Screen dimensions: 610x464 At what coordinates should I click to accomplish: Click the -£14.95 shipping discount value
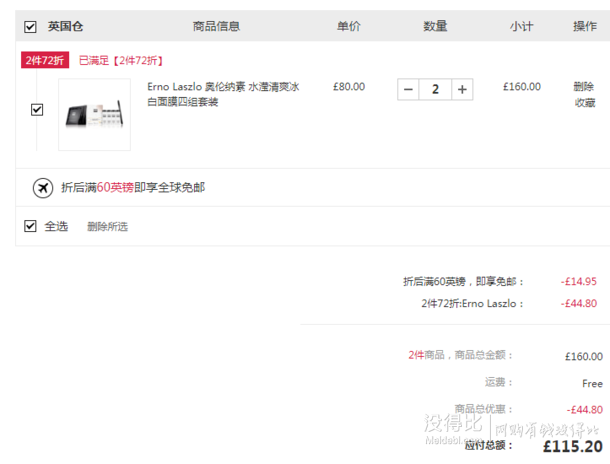578,281
